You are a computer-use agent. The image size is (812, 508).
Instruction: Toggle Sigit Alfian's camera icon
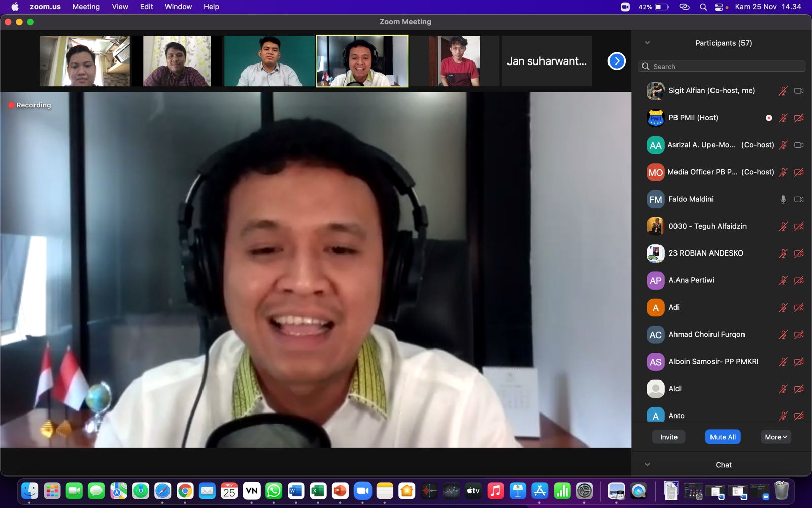click(x=799, y=91)
